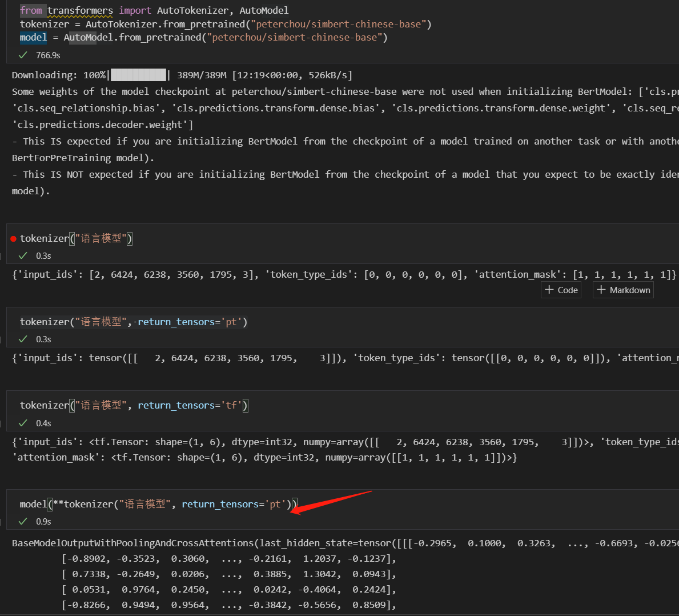Image resolution: width=679 pixels, height=616 pixels.
Task: Click checkmark beside the pt tensors cell
Action: point(23,339)
